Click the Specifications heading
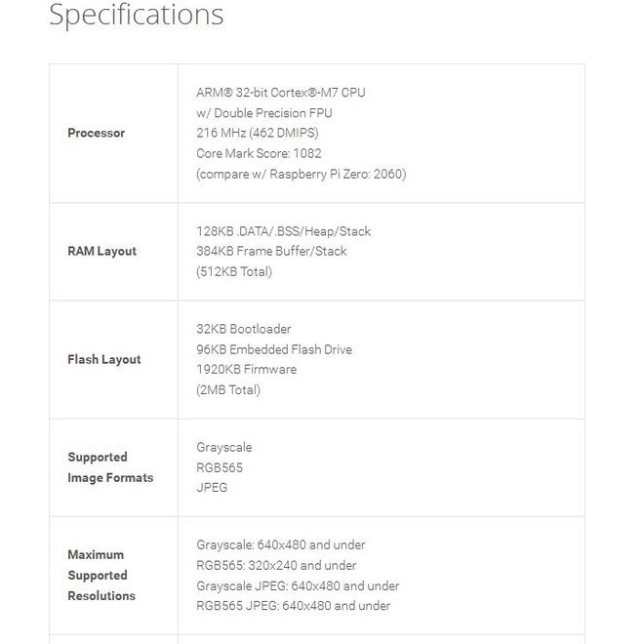The image size is (644, 644). [136, 16]
